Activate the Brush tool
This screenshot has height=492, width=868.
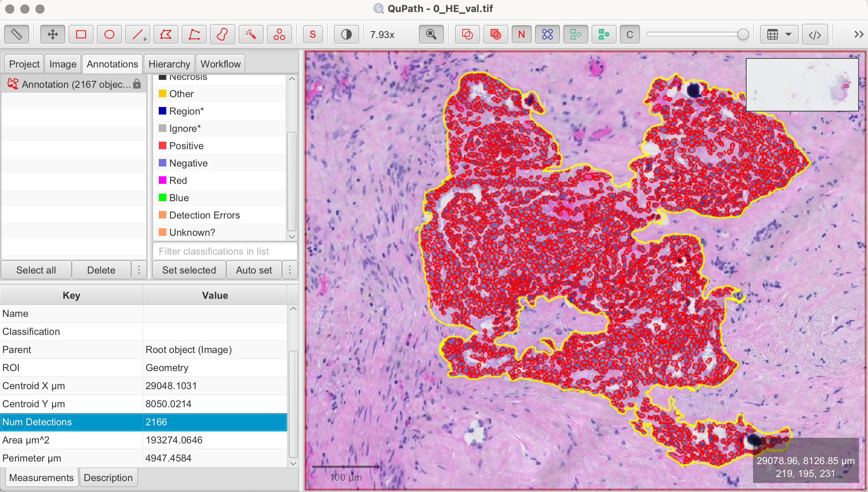pos(222,34)
